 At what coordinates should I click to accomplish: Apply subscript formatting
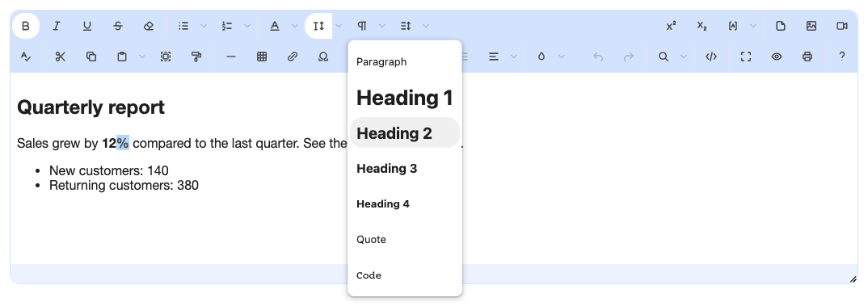702,26
